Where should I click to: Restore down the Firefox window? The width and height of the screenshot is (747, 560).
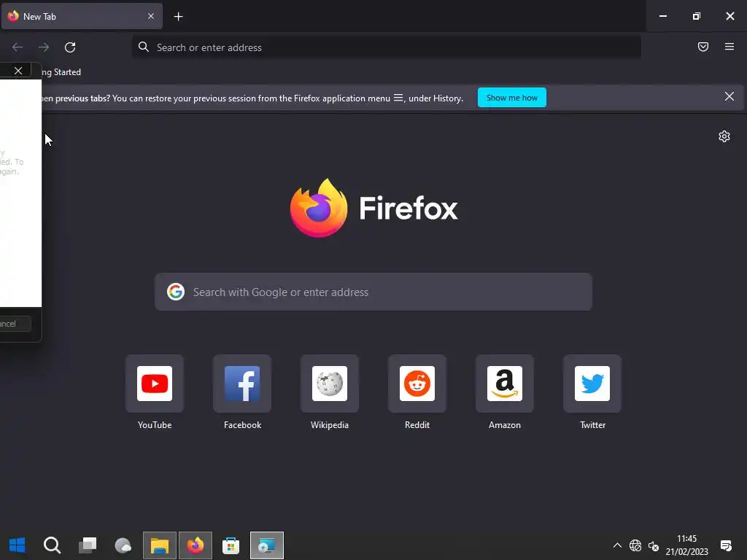pyautogui.click(x=697, y=16)
